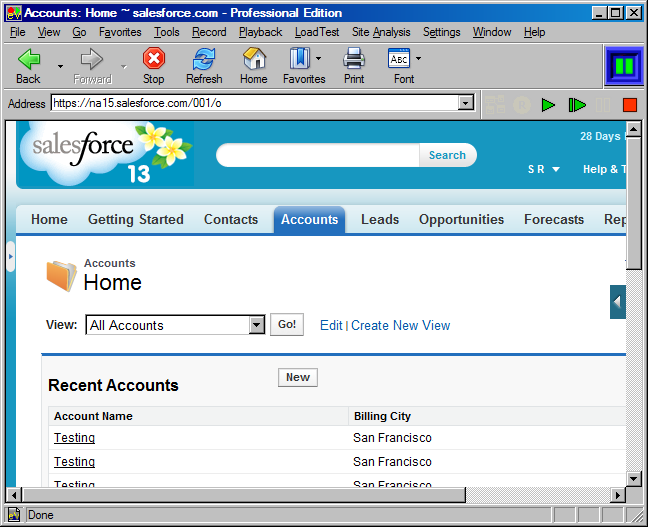Open the View menu
This screenshot has height=527, width=648.
click(49, 32)
